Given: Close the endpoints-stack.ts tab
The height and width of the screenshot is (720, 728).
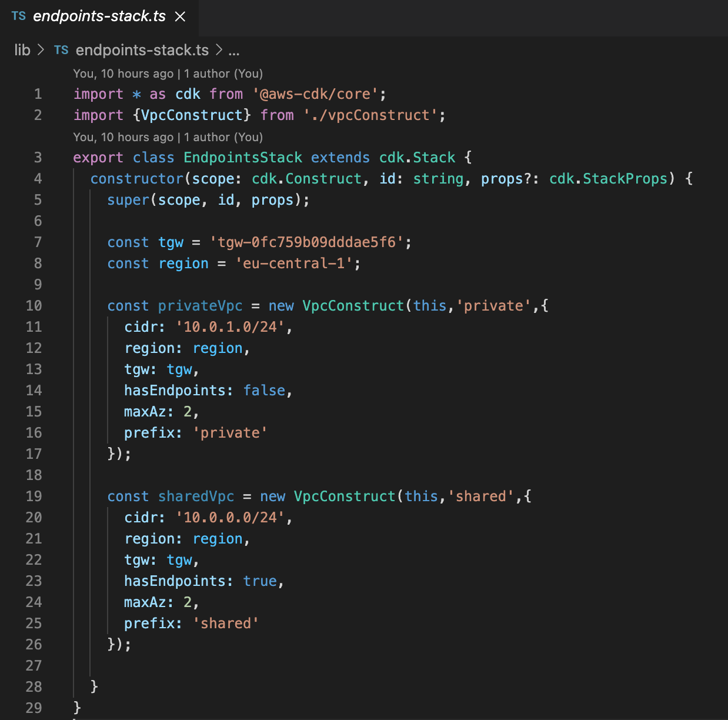Looking at the screenshot, I should (181, 17).
